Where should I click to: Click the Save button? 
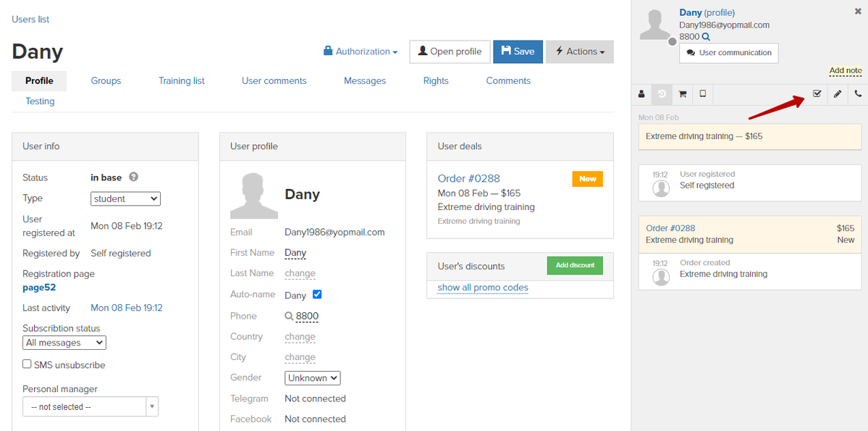click(x=518, y=51)
